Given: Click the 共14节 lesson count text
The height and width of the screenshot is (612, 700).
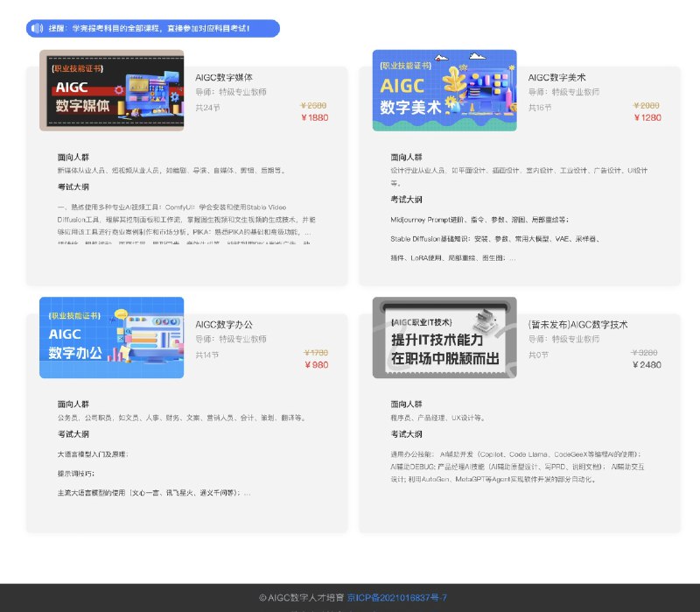Looking at the screenshot, I should tap(207, 355).
